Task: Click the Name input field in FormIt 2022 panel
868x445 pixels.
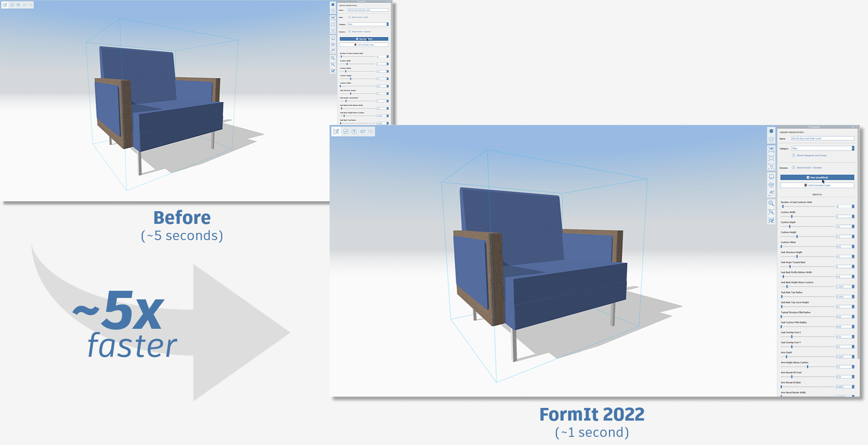Action: tap(823, 138)
